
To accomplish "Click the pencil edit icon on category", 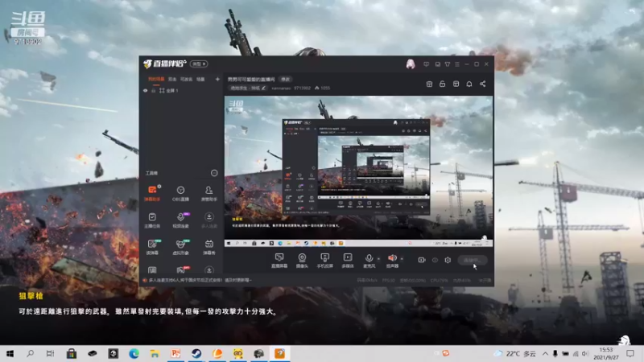I will pyautogui.click(x=263, y=88).
